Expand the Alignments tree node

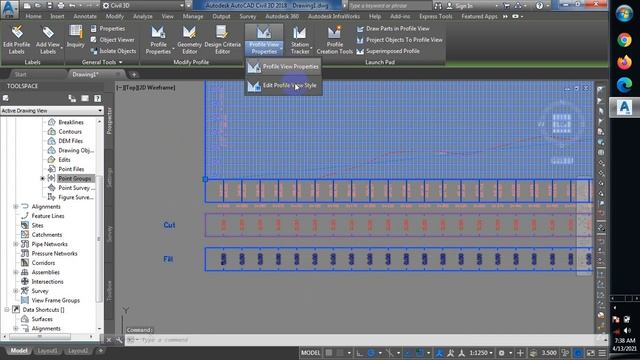pos(16,207)
